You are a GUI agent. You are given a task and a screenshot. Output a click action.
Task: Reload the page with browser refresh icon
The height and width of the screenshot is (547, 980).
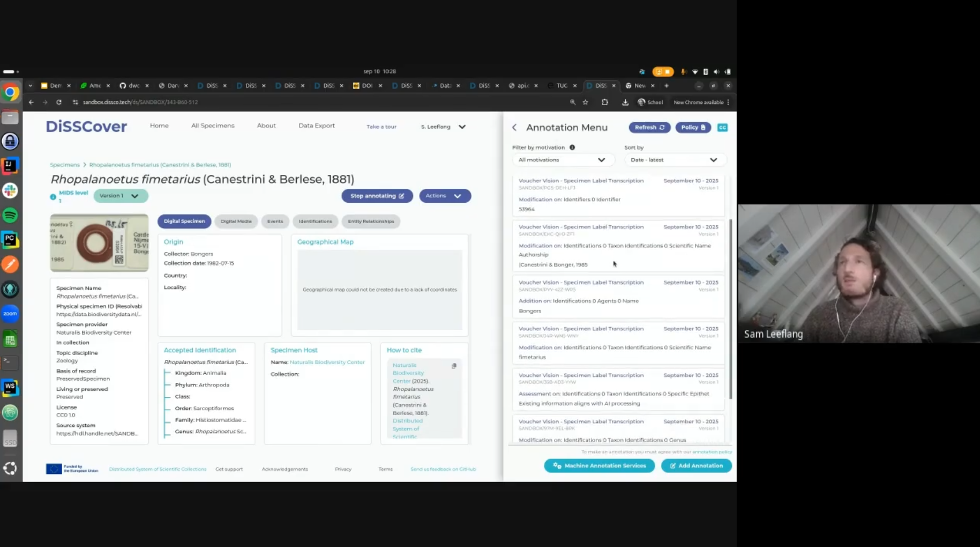59,102
